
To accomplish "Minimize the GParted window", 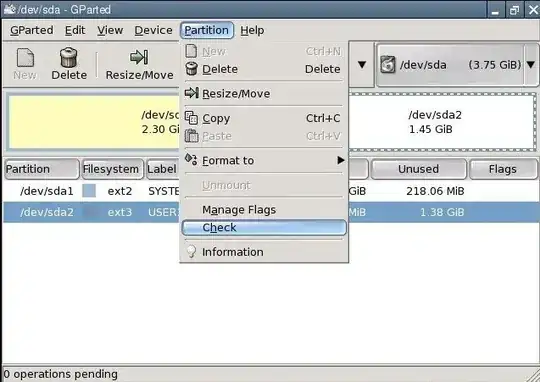I will (495, 10).
